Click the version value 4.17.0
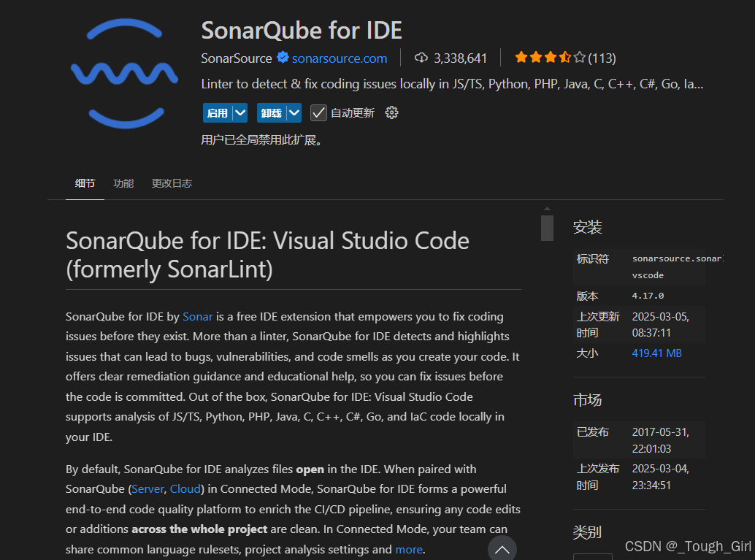Viewport: 755px width, 560px height. (x=648, y=296)
